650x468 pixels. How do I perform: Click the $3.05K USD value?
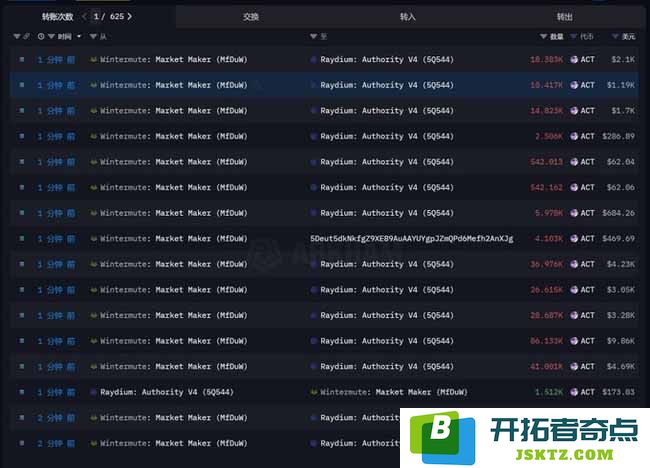pos(621,290)
